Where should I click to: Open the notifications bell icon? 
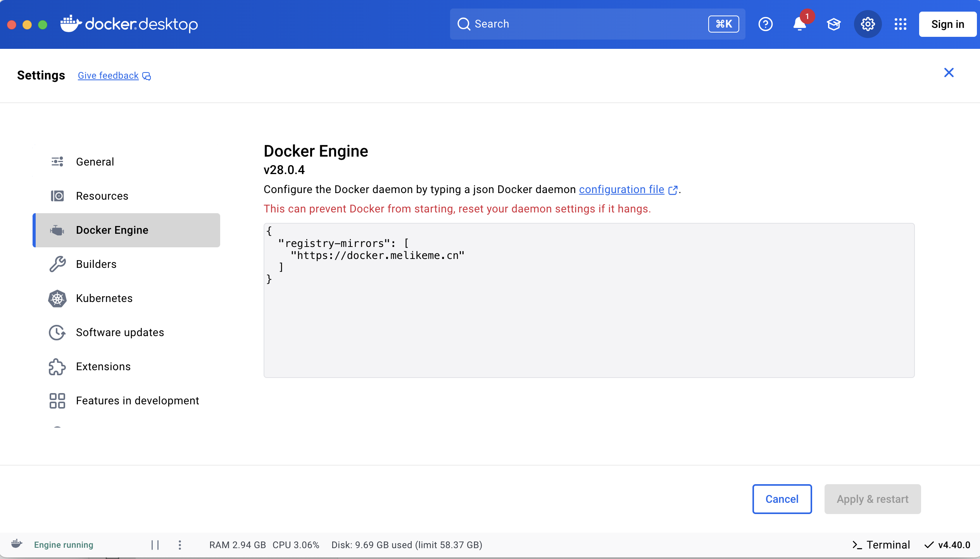pyautogui.click(x=799, y=24)
